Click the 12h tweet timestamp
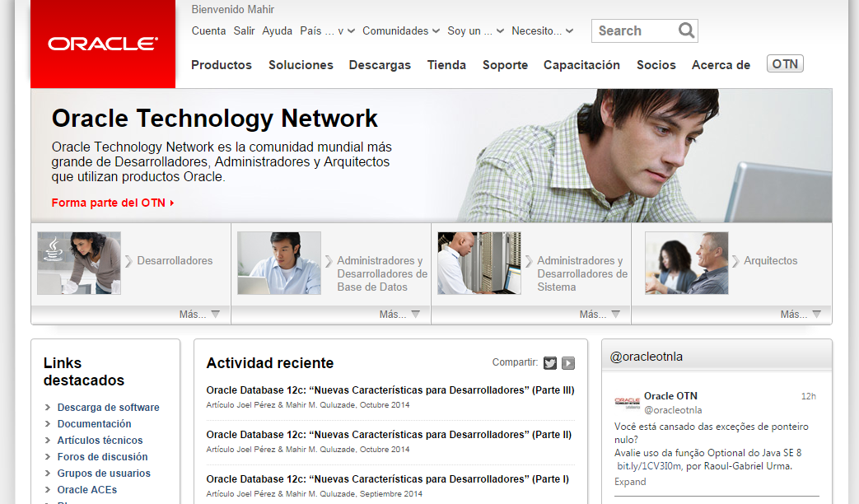The image size is (859, 504). (x=809, y=396)
